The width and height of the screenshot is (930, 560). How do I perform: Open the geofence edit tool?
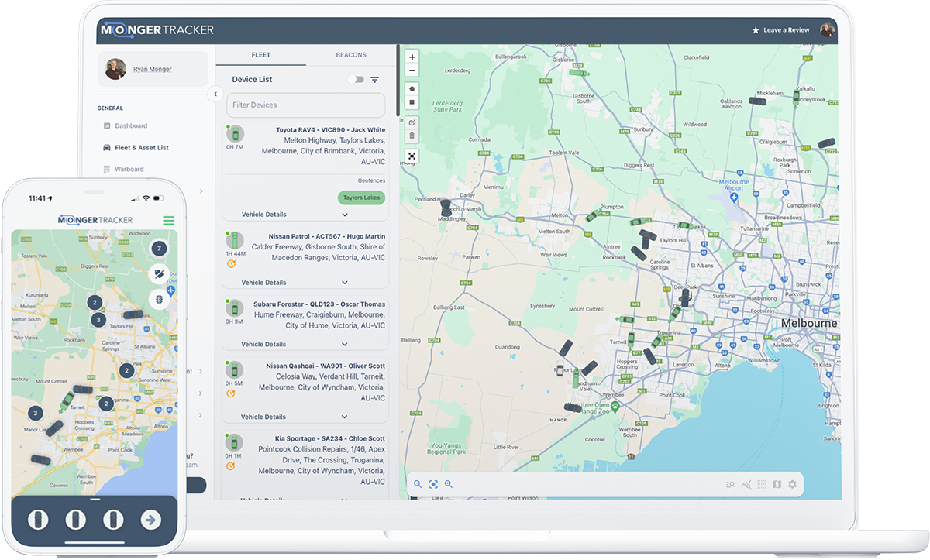[412, 122]
